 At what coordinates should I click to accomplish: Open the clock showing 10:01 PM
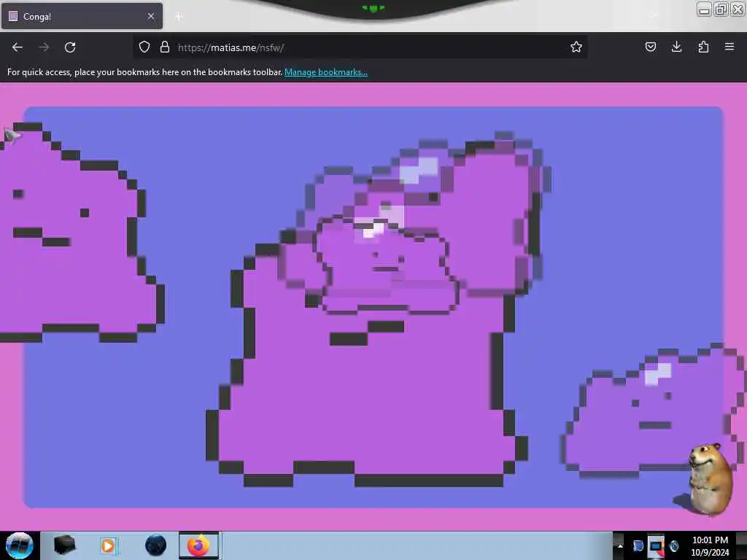pos(710,545)
